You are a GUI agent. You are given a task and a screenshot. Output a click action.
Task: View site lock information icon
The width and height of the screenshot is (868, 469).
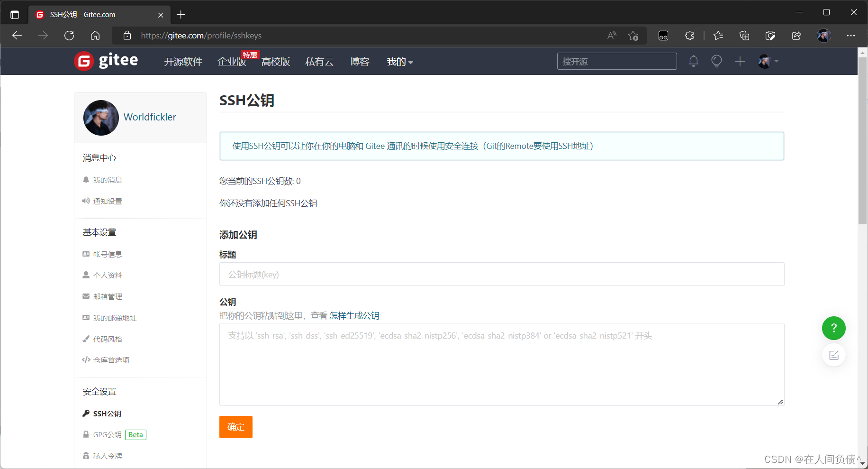click(127, 36)
